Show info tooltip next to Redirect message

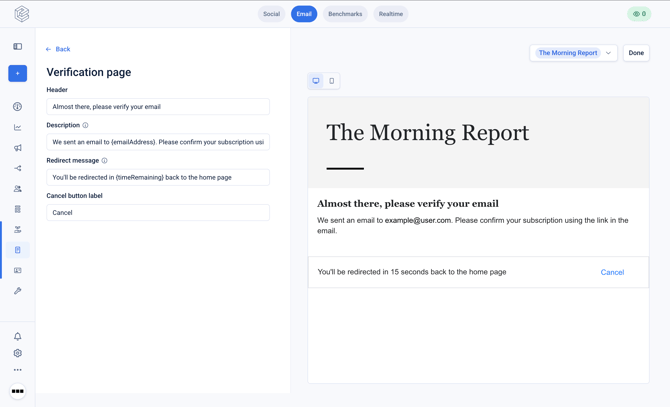(104, 161)
